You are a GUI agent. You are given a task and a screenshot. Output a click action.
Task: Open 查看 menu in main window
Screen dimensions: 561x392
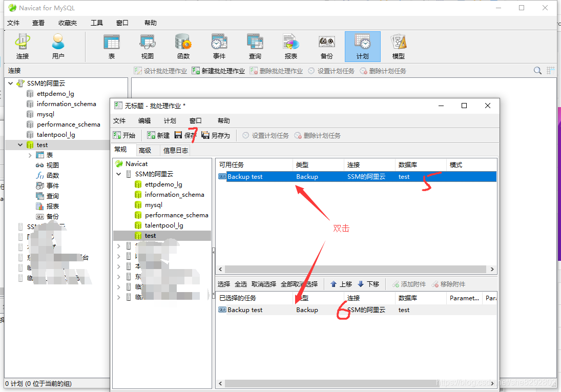coord(38,23)
